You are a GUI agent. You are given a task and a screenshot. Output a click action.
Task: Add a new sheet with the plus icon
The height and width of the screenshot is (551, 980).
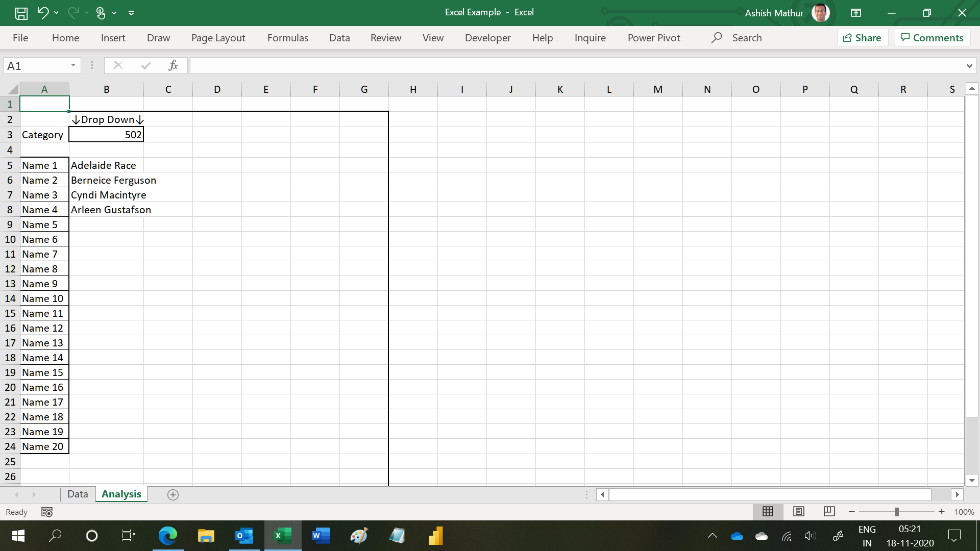[x=173, y=494]
